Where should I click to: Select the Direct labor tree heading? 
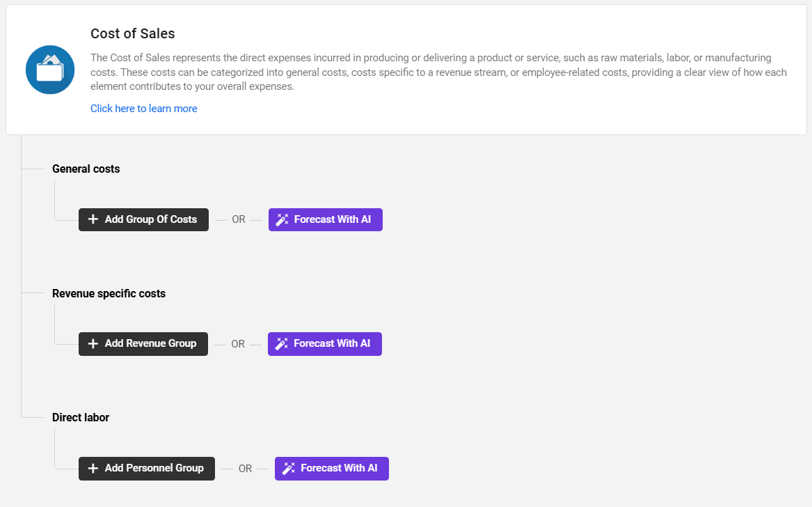pos(81,417)
